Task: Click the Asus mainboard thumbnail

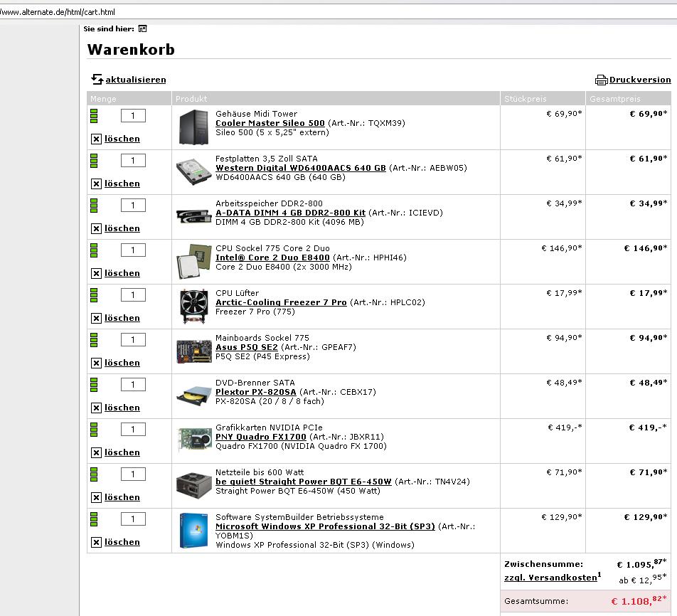Action: pos(194,351)
